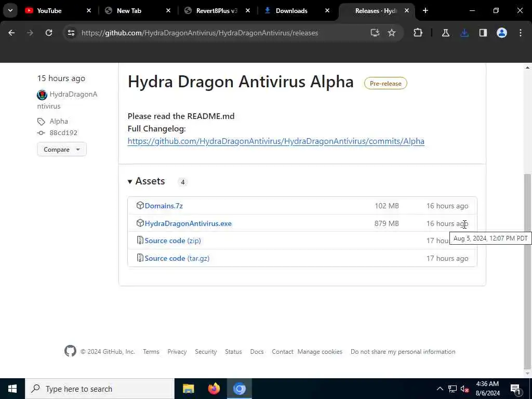
Task: Open the Extensions puzzle icon
Action: (418, 33)
